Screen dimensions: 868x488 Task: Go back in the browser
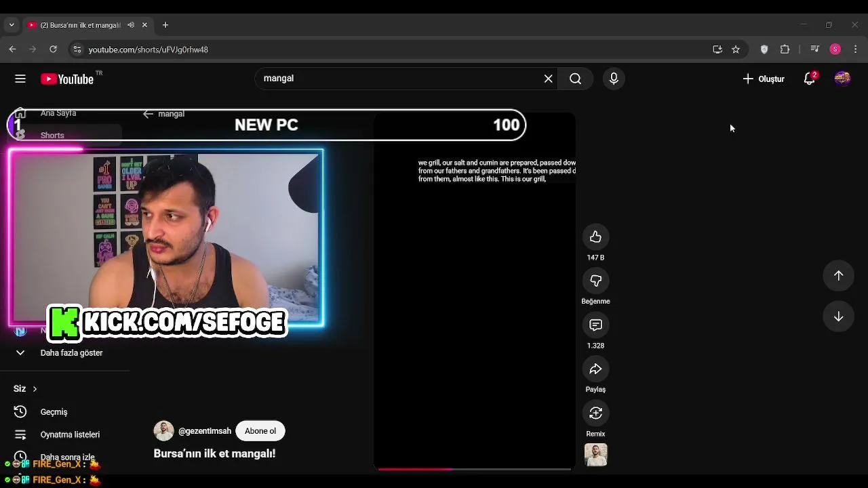[x=12, y=49]
